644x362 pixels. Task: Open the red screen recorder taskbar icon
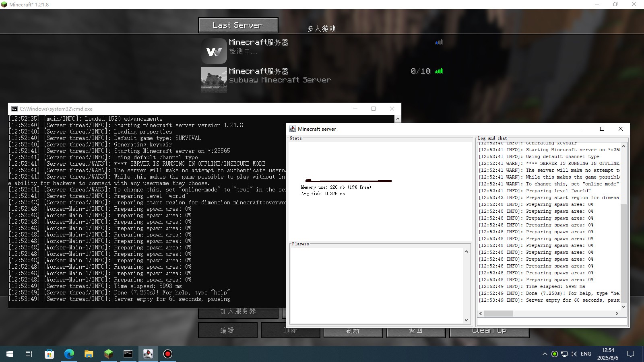(168, 354)
